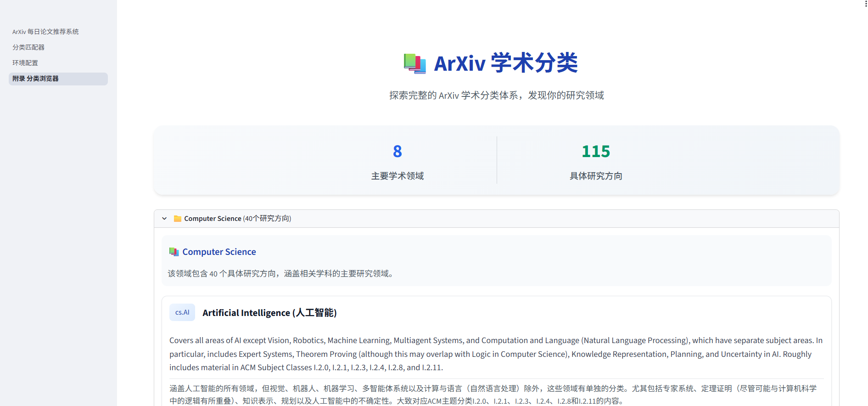Click the subtitle 探索完整的 ArXiv 学术分类体系
The height and width of the screenshot is (406, 868).
[497, 95]
